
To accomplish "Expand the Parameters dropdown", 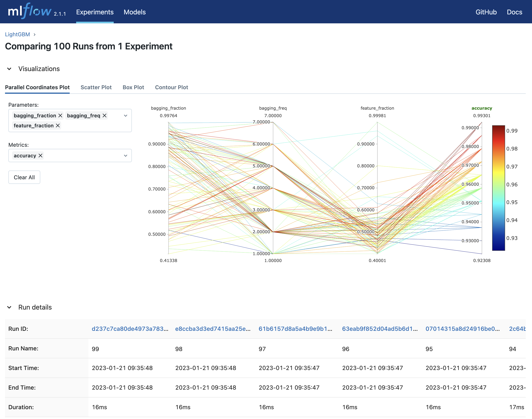I will pyautogui.click(x=126, y=116).
